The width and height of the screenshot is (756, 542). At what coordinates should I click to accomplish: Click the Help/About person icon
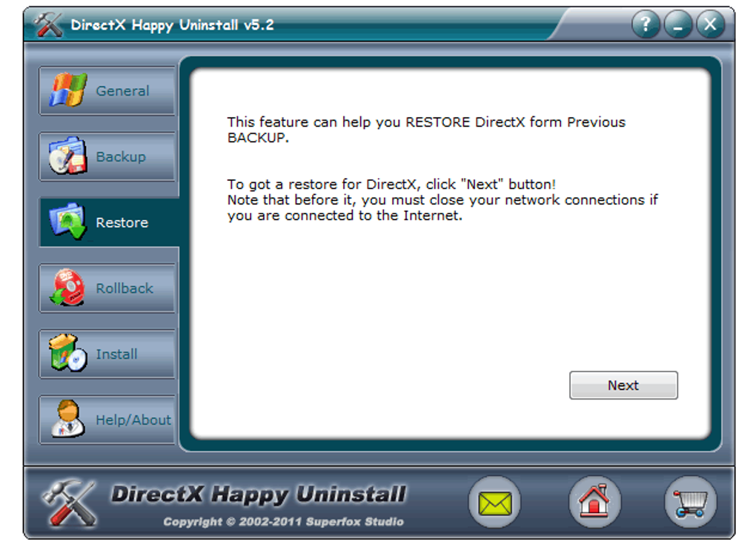point(68,419)
